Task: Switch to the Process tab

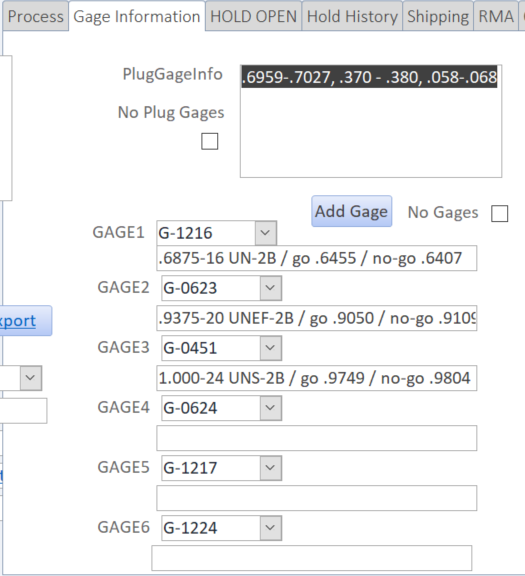Action: pyautogui.click(x=36, y=17)
